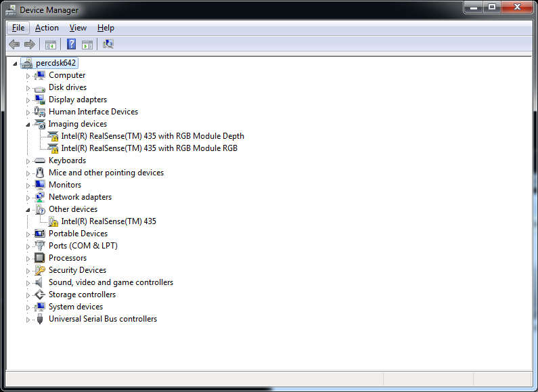Click Scan for hardware changes icon
This screenshot has width=538, height=392.
pyautogui.click(x=108, y=45)
